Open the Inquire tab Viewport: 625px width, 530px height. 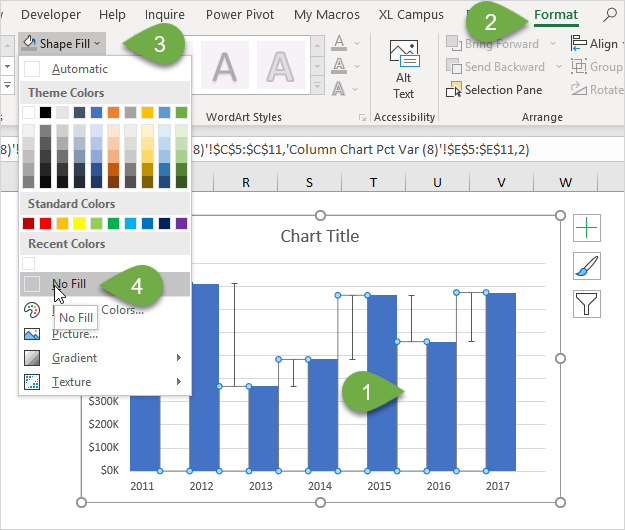coord(165,15)
